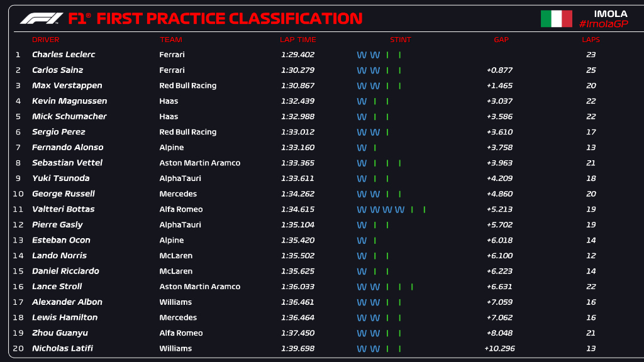Click the GAP column header
644x362 pixels.
pos(501,40)
